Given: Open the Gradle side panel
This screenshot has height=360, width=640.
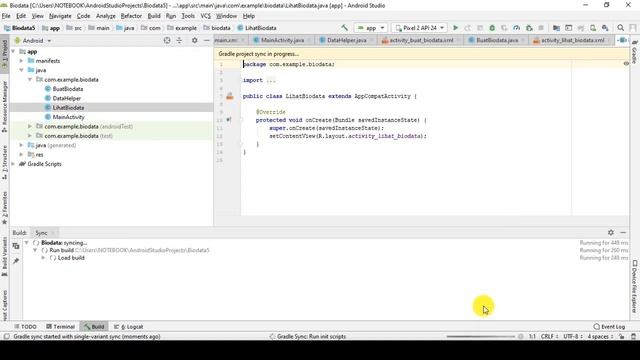Looking at the screenshot, I should (635, 52).
